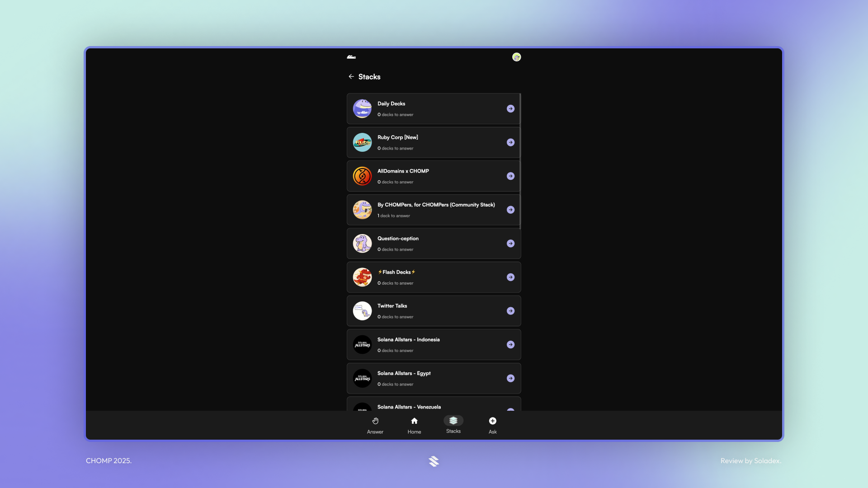
Task: Open the Ask tab
Action: coord(493,426)
